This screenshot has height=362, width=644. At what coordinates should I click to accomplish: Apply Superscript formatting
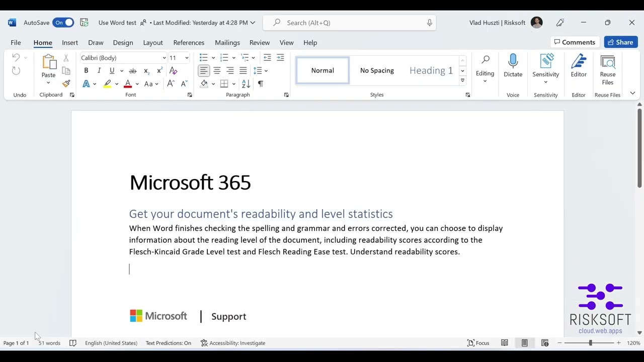159,71
